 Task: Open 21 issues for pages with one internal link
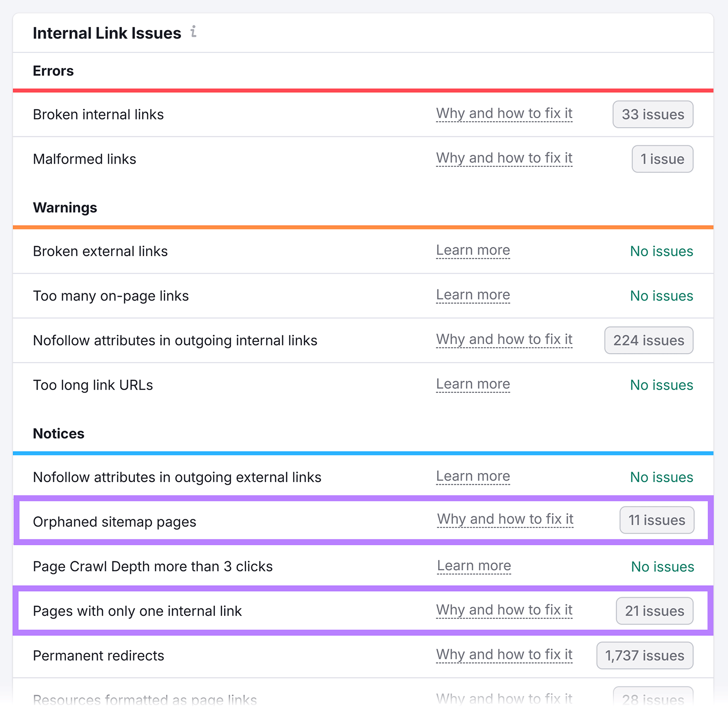[x=654, y=611]
